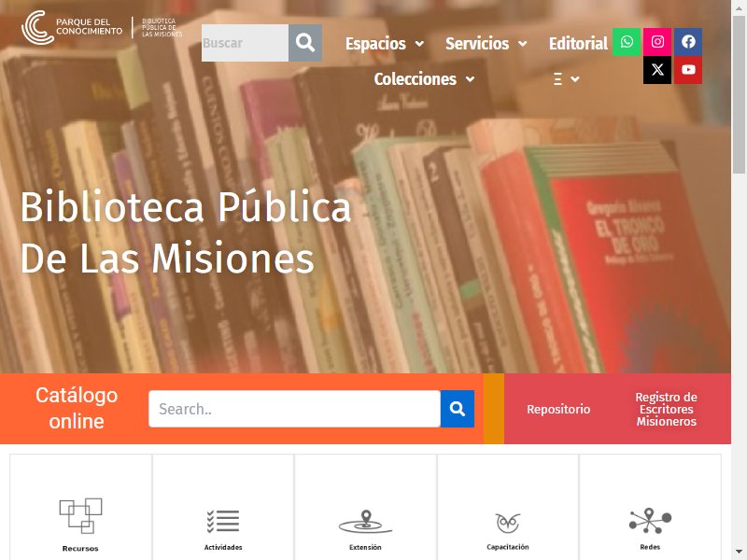Click the Catálogo online Search field
The image size is (747, 560).
point(294,409)
